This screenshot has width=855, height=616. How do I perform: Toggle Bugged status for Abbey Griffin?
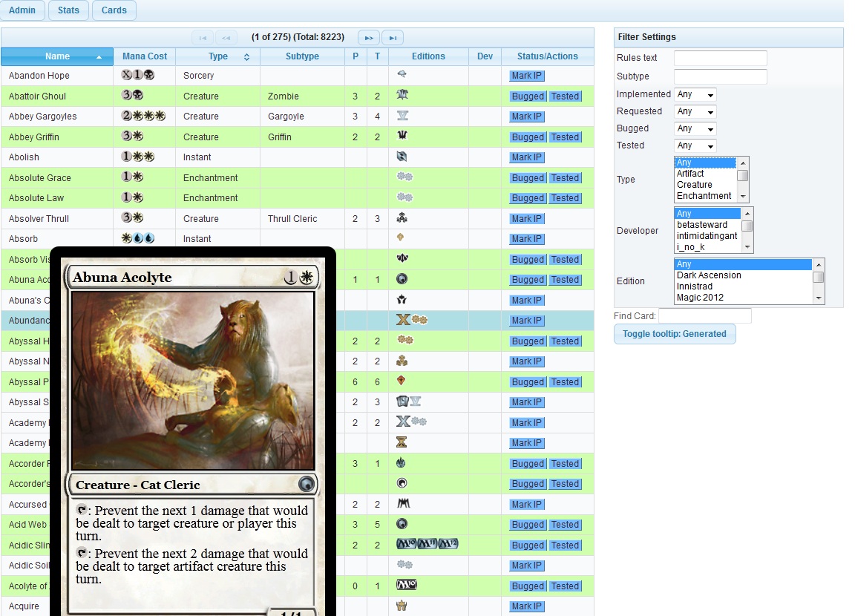pyautogui.click(x=528, y=137)
